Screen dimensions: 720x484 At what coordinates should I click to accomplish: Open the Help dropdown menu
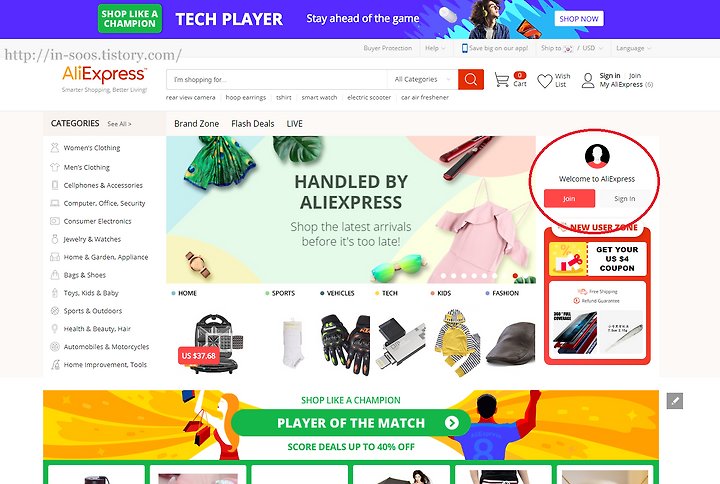434,48
